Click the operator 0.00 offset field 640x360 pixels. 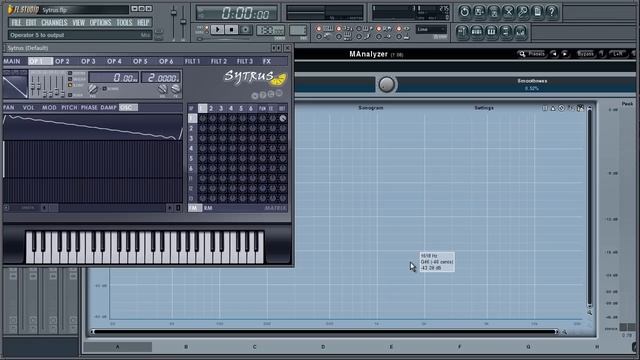coord(114,78)
